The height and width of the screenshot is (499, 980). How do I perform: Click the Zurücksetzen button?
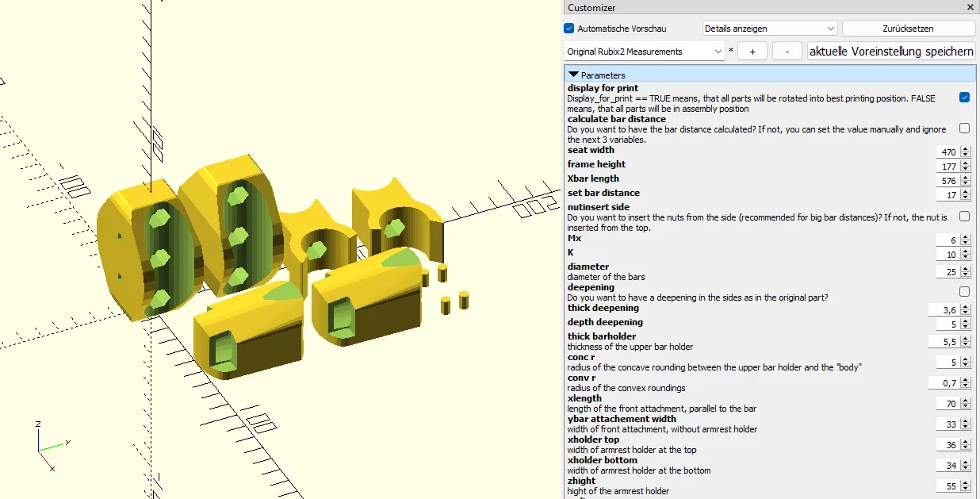tap(908, 29)
